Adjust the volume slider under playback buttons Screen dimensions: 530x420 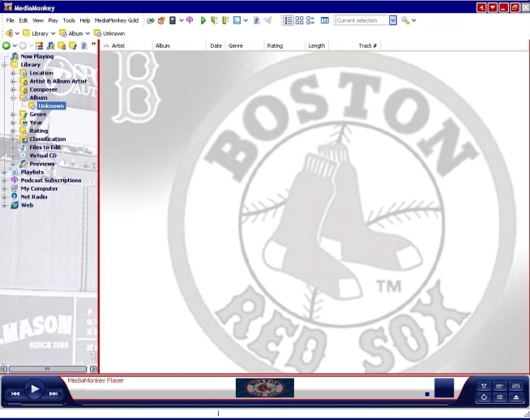(x=36, y=404)
